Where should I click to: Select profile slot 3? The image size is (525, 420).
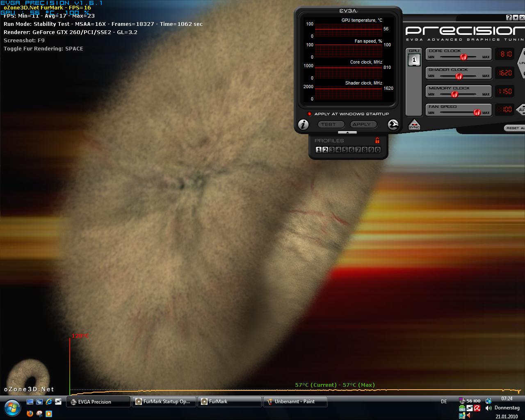pos(331,150)
